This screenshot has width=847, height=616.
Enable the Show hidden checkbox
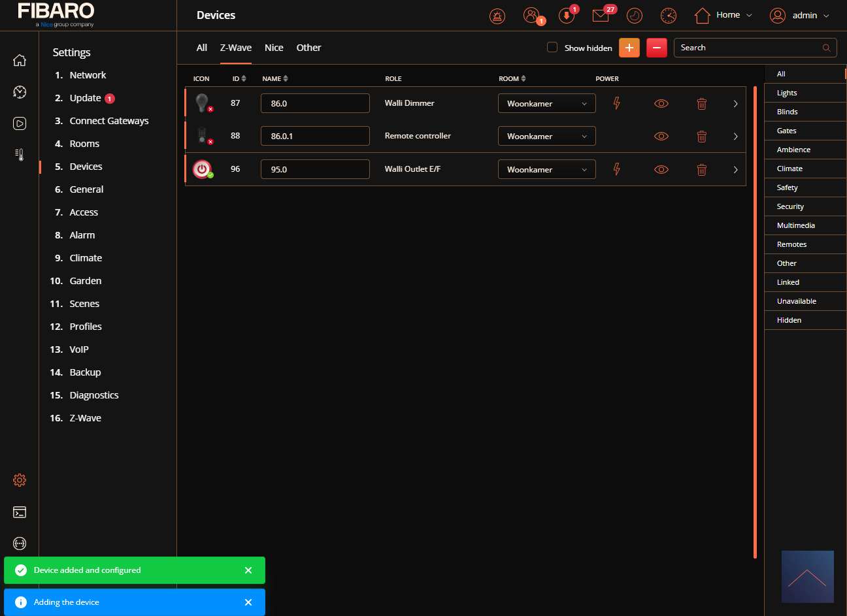552,47
